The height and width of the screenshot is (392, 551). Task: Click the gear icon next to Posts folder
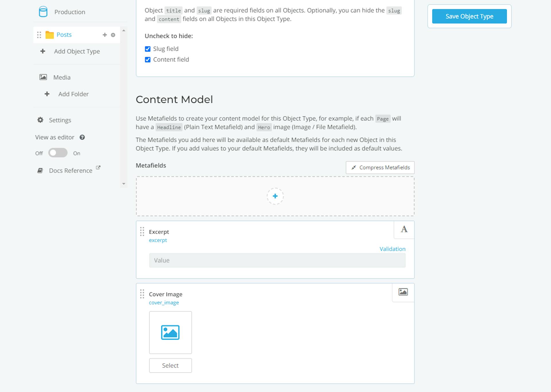(x=113, y=34)
